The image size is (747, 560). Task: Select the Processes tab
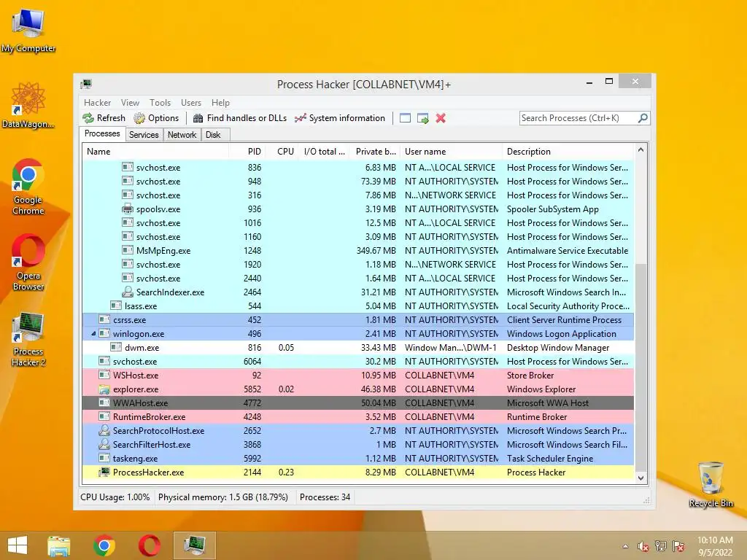pos(102,134)
